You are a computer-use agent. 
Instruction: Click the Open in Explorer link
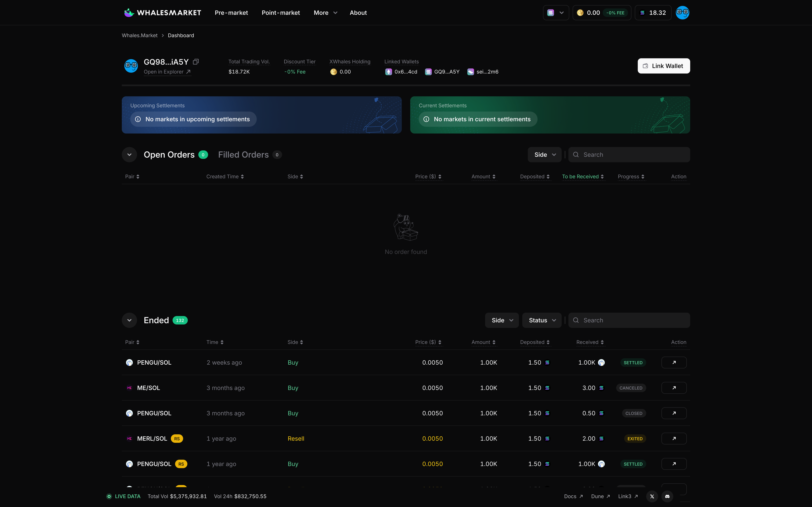pyautogui.click(x=167, y=72)
